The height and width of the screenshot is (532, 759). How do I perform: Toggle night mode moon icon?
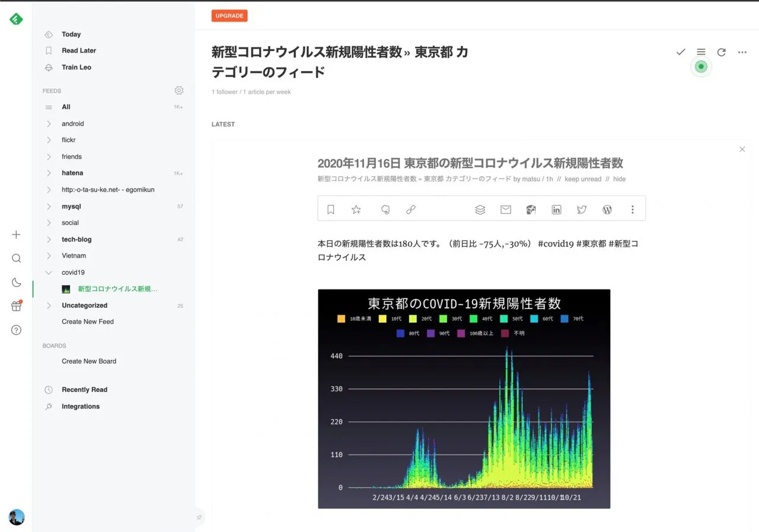point(16,282)
